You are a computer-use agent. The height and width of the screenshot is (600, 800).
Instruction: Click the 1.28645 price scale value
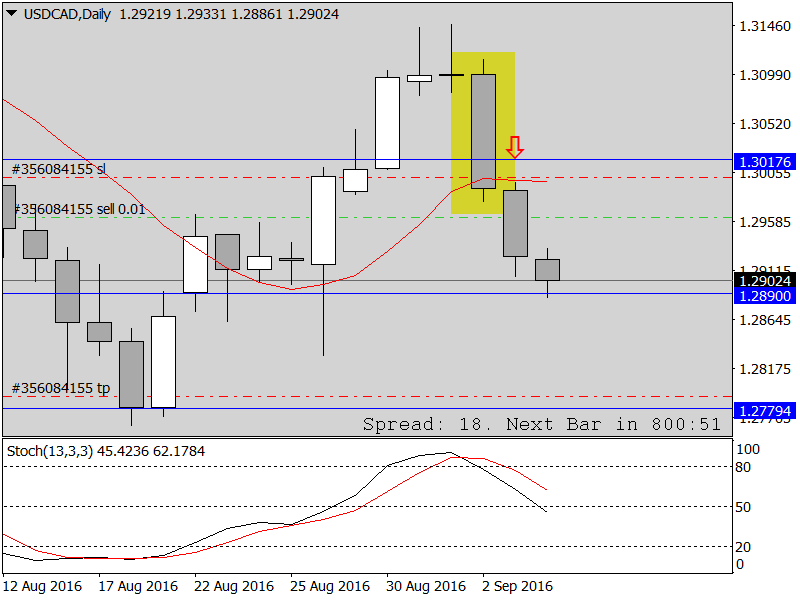tap(765, 320)
